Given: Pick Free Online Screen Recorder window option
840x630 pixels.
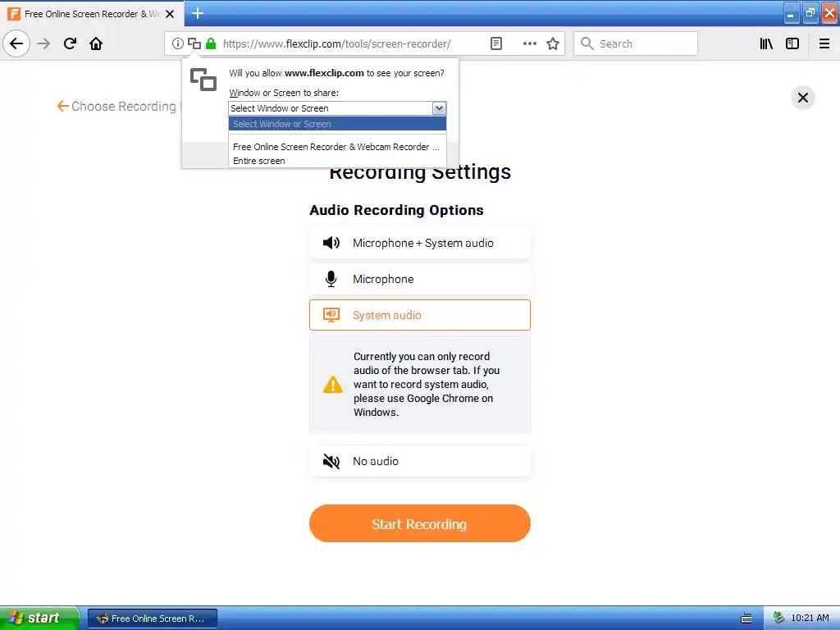Looking at the screenshot, I should 337,147.
